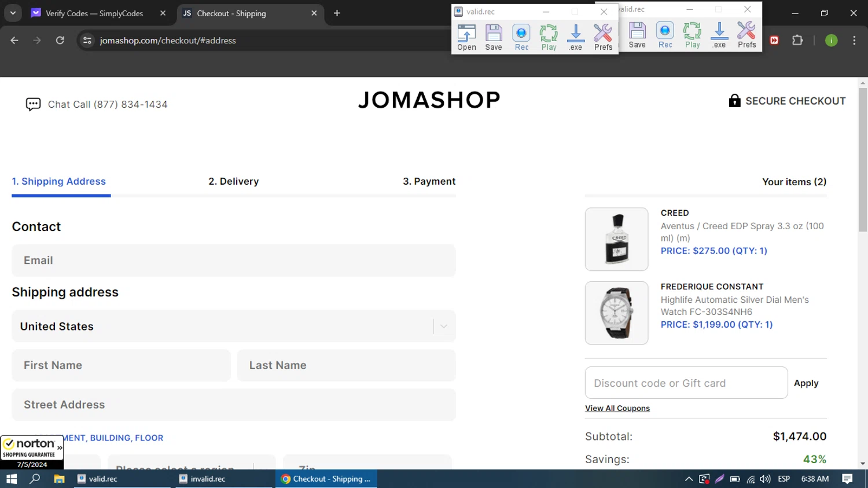Click Open icon in valid.rec window
The width and height of the screenshot is (868, 488).
pos(466,38)
